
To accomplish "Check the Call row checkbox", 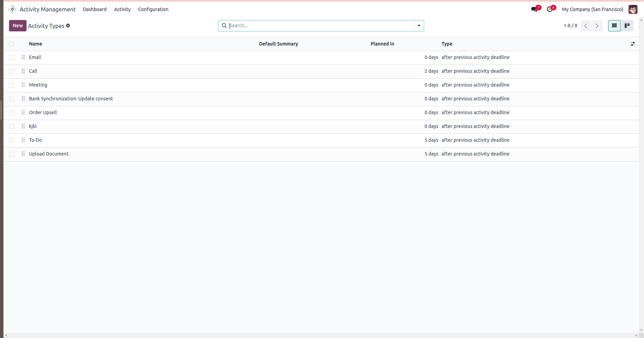I will pyautogui.click(x=11, y=71).
